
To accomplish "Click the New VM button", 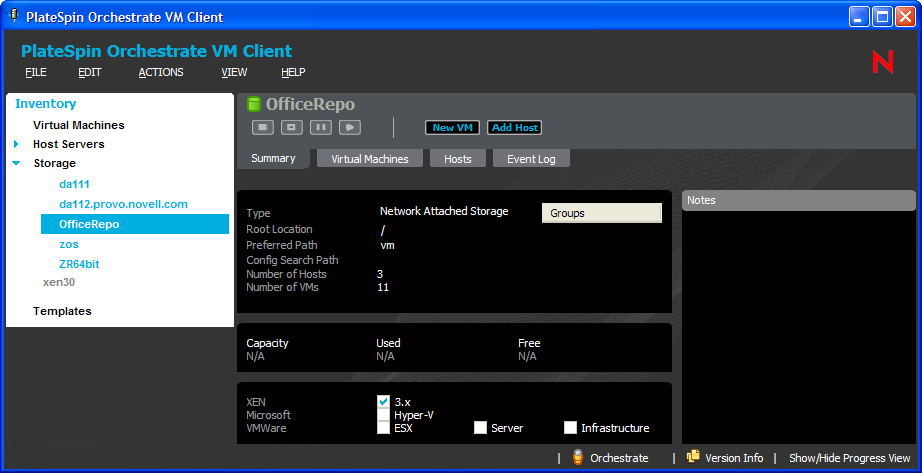I will pyautogui.click(x=453, y=128).
